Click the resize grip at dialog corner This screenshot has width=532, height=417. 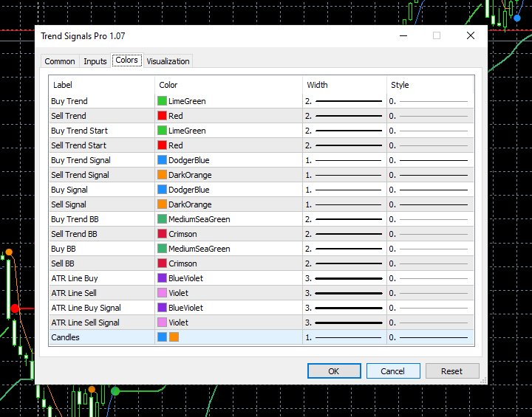coord(483,380)
